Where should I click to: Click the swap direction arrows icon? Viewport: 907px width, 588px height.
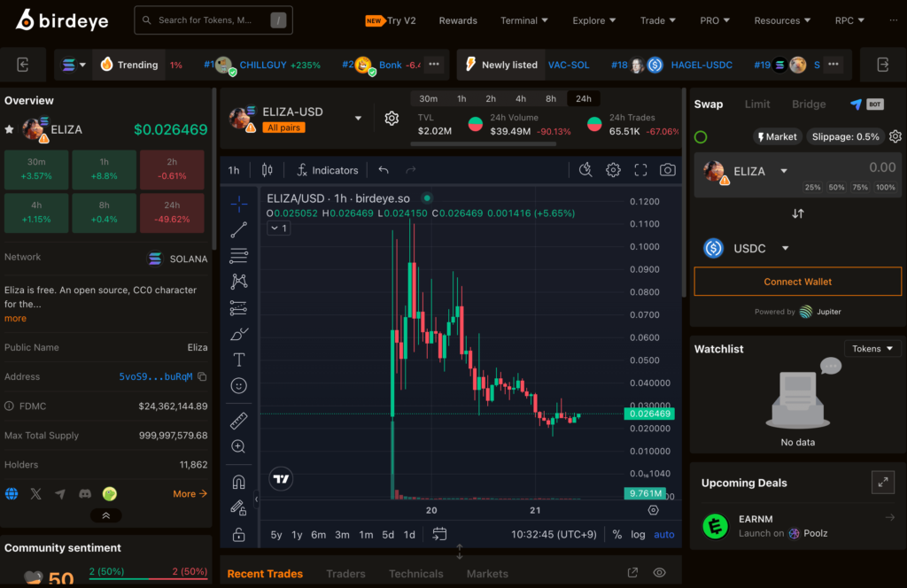(x=798, y=214)
